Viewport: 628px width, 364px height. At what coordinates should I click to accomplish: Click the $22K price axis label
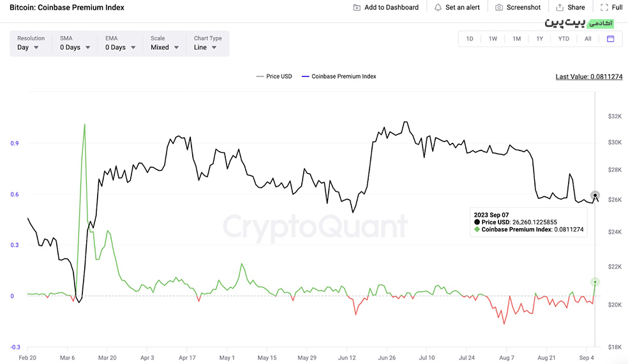click(615, 267)
